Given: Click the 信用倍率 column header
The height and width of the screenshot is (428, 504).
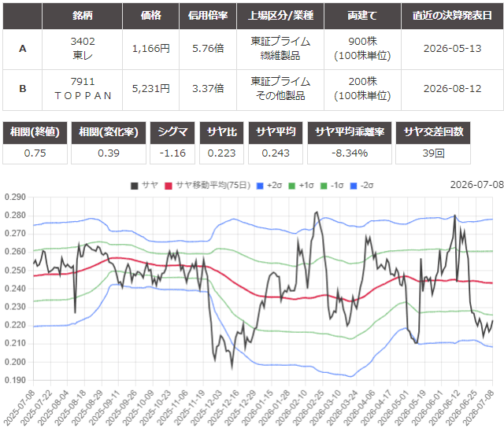Looking at the screenshot, I should click(208, 16).
